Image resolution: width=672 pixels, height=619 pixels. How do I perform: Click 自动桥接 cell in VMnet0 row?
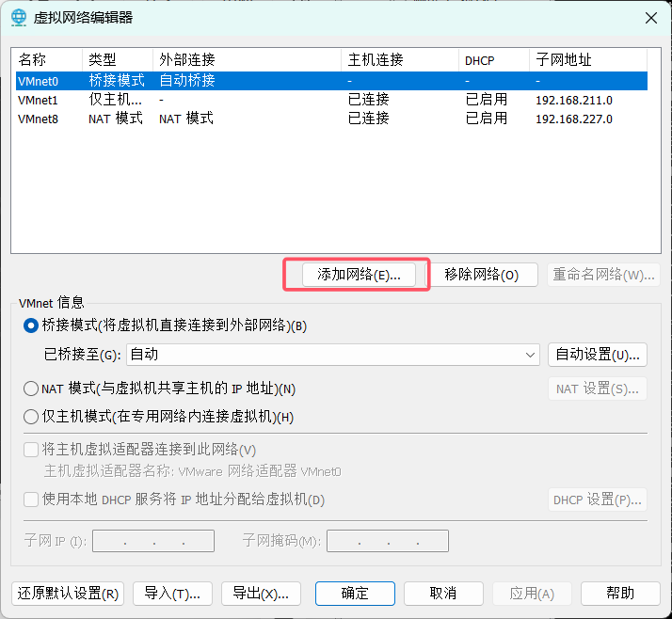click(x=187, y=81)
